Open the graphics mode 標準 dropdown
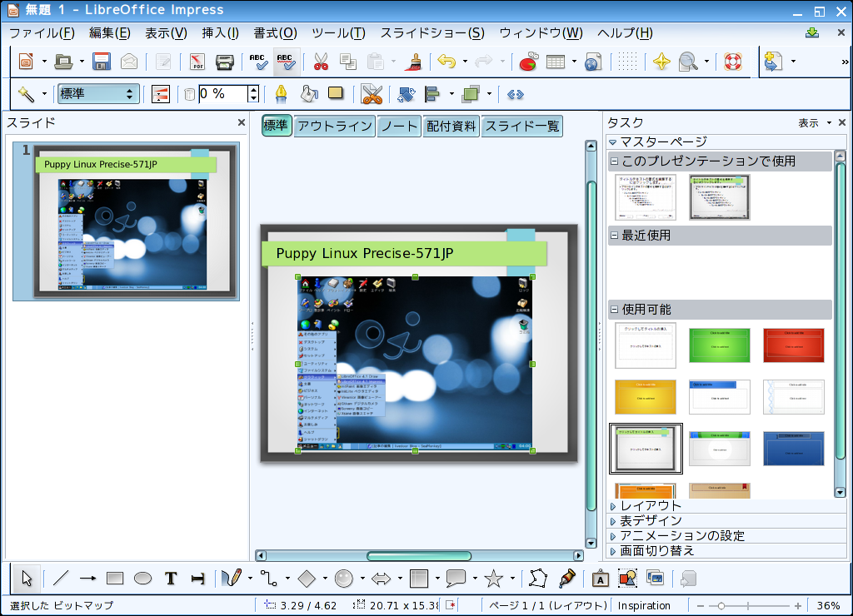The width and height of the screenshot is (853, 616). coord(98,93)
